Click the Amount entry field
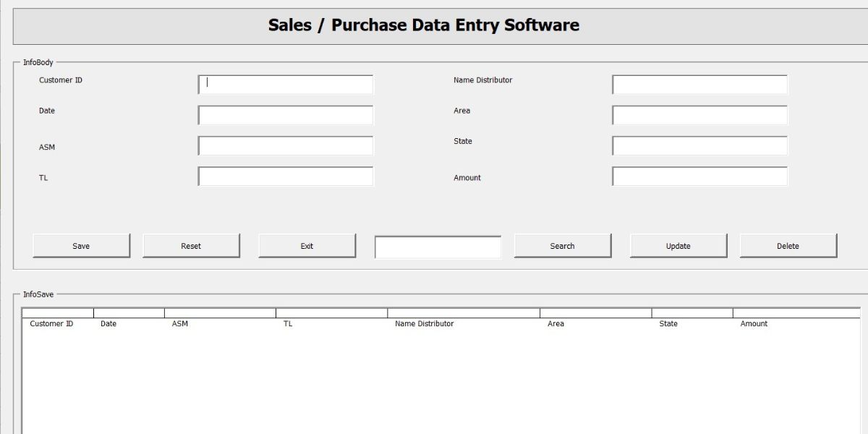868x434 pixels. [x=699, y=176]
